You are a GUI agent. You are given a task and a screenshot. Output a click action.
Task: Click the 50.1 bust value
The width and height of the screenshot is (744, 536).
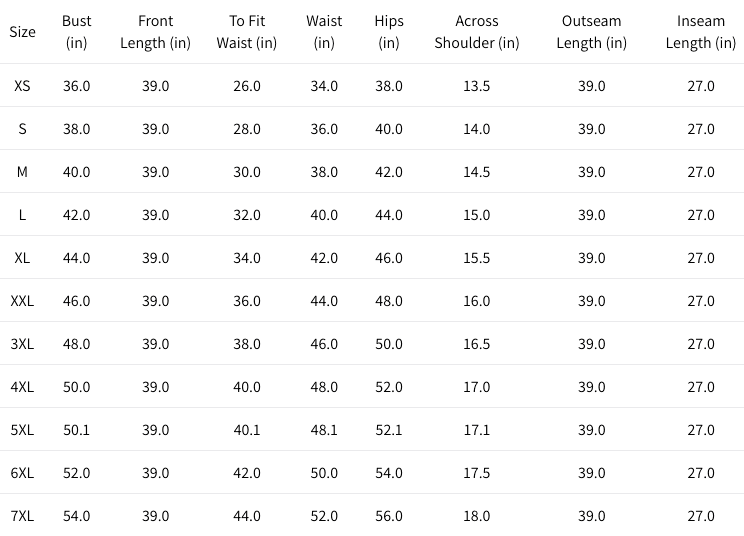pyautogui.click(x=77, y=430)
